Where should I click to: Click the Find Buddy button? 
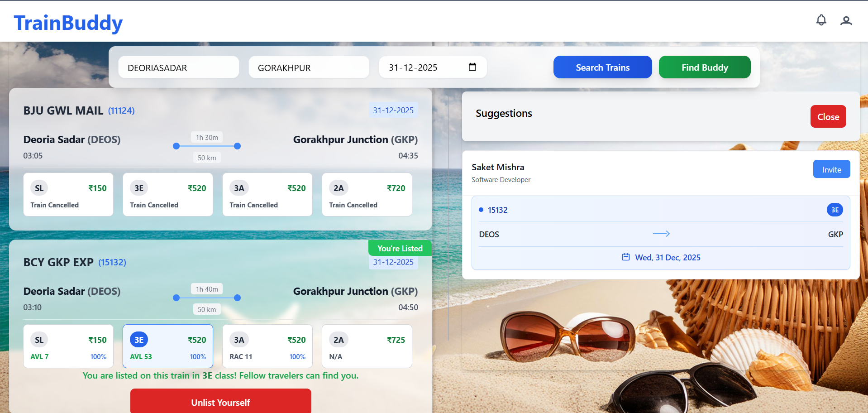[x=704, y=67]
